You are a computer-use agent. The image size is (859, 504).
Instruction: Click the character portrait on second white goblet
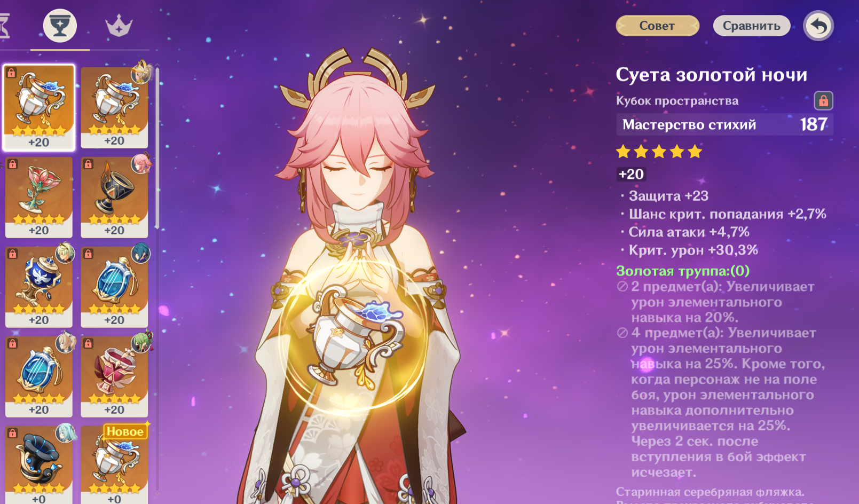pos(142,72)
